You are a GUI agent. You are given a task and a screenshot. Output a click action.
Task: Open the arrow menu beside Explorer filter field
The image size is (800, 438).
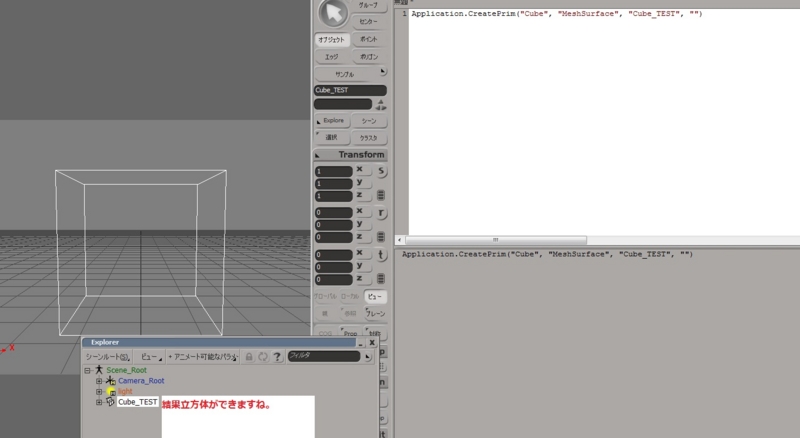point(368,357)
